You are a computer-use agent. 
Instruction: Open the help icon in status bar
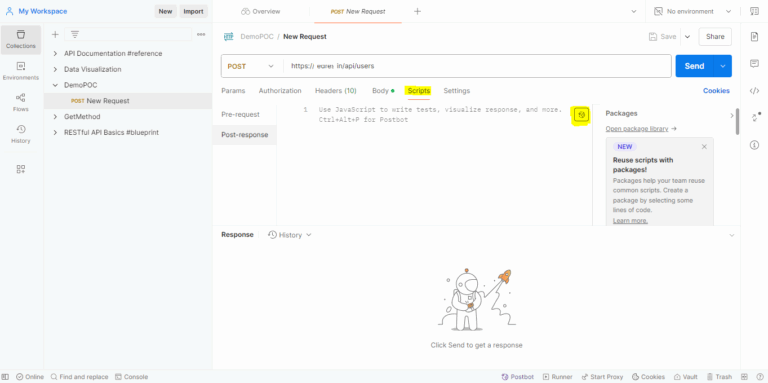point(759,377)
